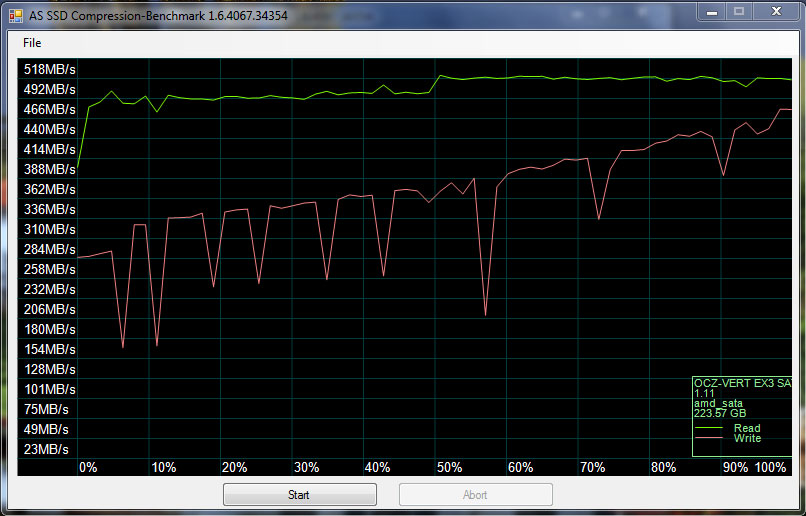Click the 23MB/s axis label
The image size is (806, 516).
tap(46, 450)
